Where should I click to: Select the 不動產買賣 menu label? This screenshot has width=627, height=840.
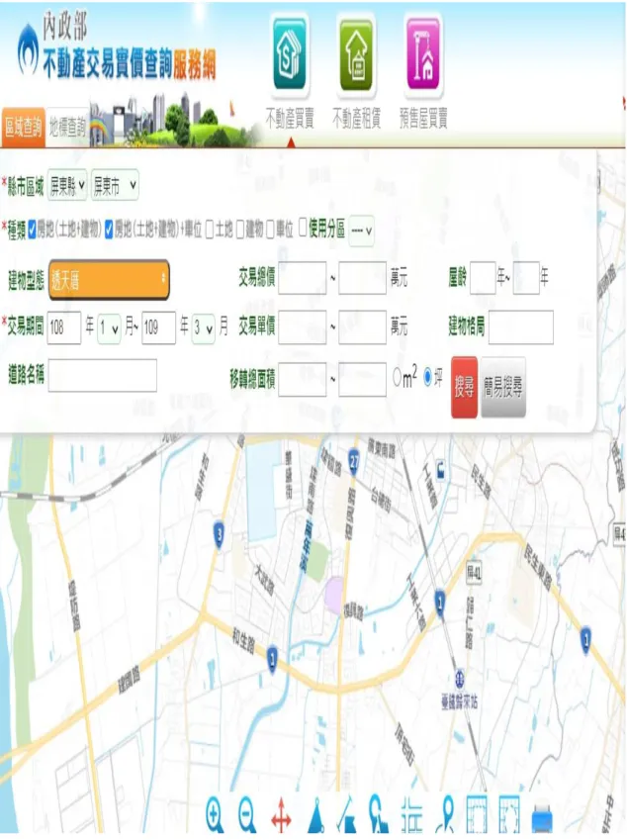coord(290,119)
